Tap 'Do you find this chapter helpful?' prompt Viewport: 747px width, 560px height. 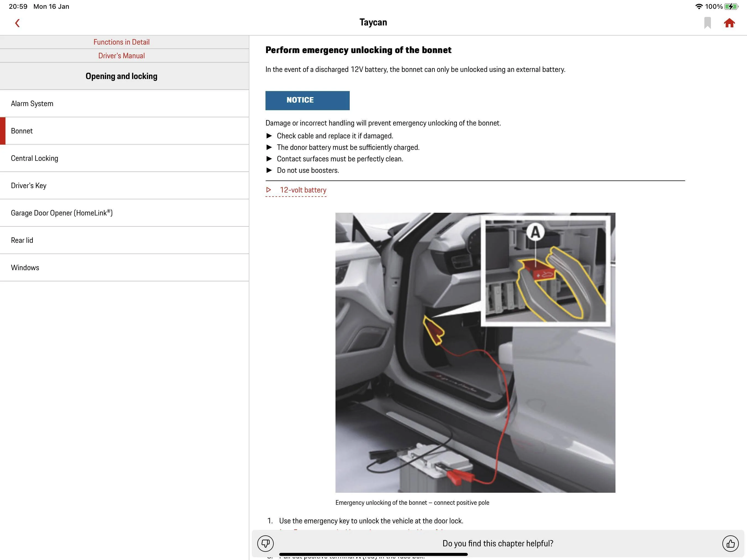pyautogui.click(x=498, y=543)
